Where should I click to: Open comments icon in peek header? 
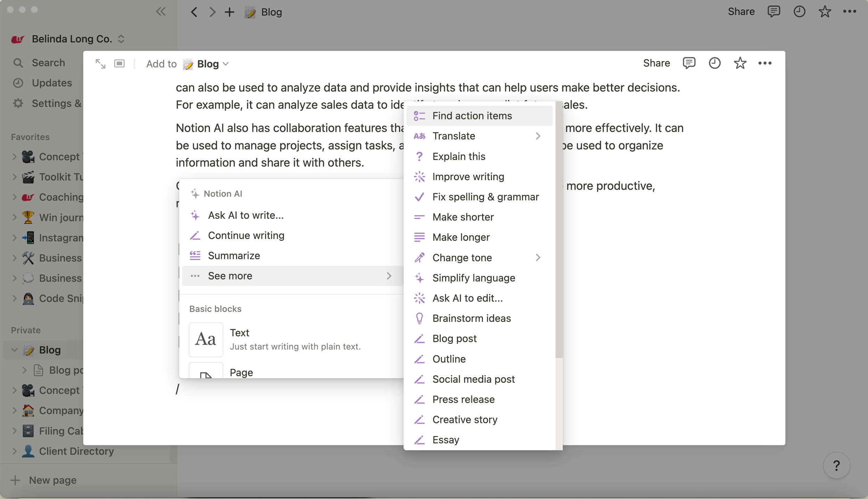[x=689, y=63]
